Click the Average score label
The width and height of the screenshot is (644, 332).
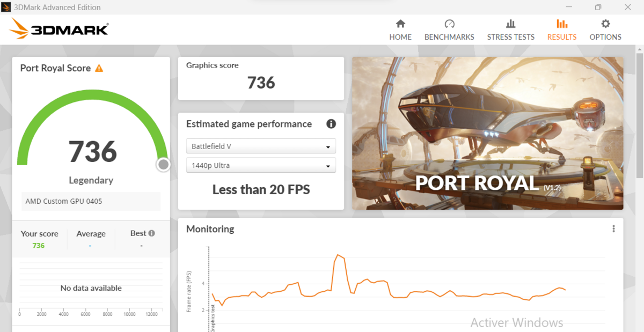[91, 234]
